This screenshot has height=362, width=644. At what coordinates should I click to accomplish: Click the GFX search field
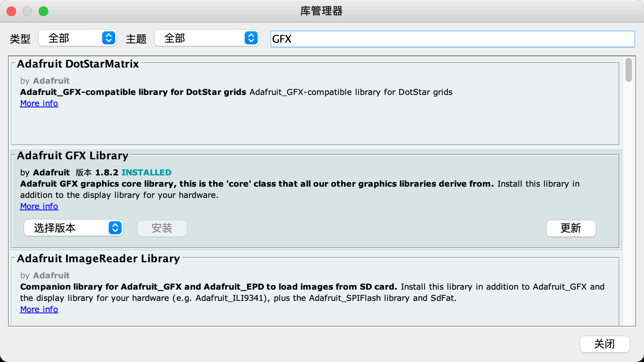pos(452,39)
